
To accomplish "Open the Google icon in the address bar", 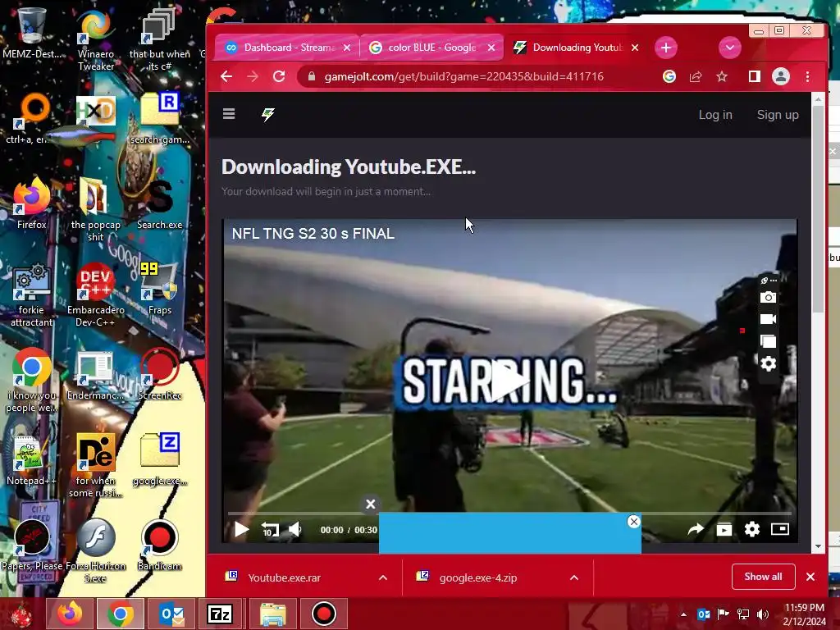I will (x=669, y=76).
